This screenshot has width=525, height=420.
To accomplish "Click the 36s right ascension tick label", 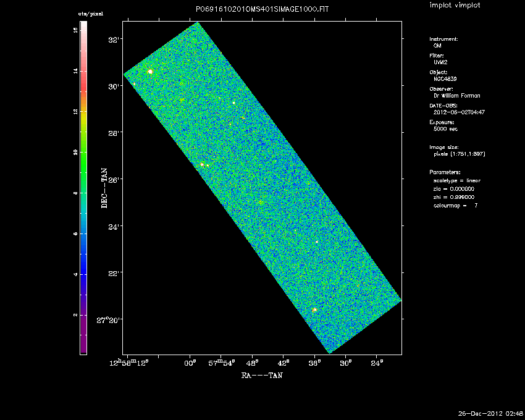I will point(314,363).
